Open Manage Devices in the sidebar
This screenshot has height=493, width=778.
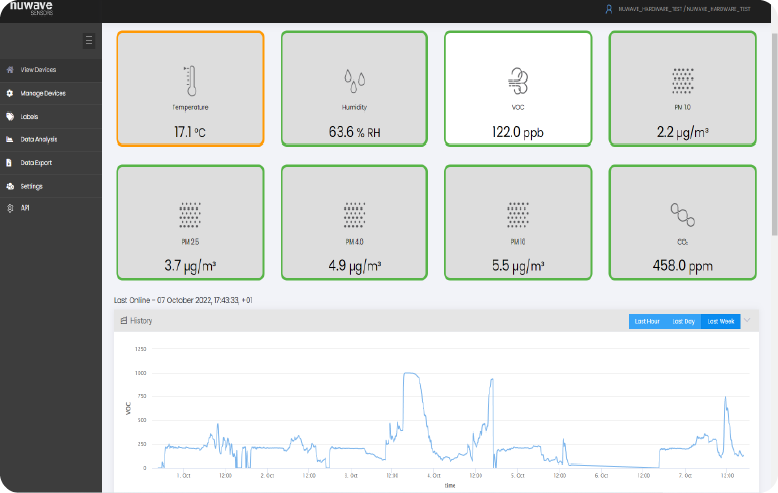point(42,93)
